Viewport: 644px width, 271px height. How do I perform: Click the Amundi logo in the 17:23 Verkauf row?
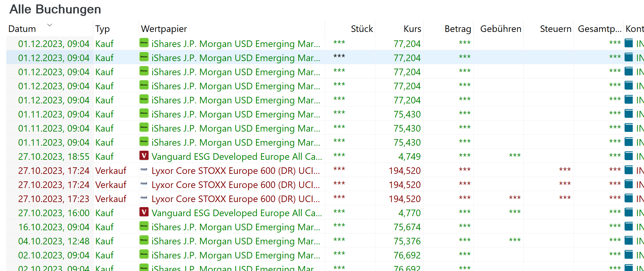[x=144, y=198]
